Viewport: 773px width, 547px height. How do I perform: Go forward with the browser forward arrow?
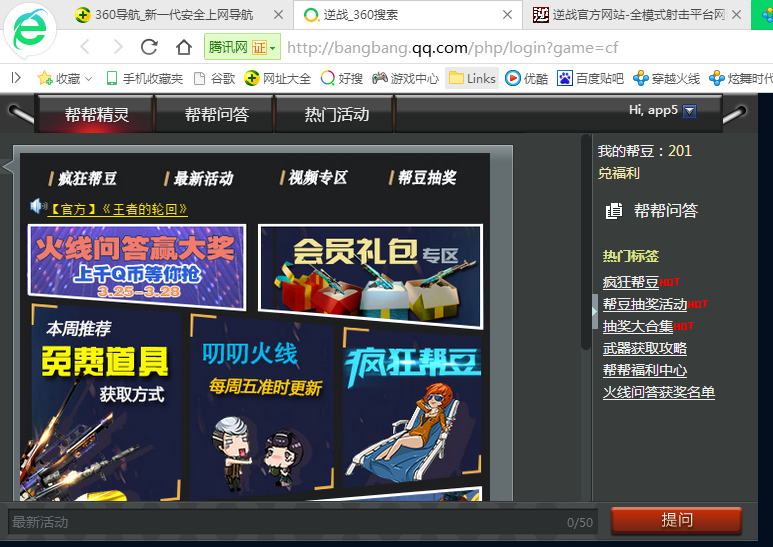[x=118, y=47]
